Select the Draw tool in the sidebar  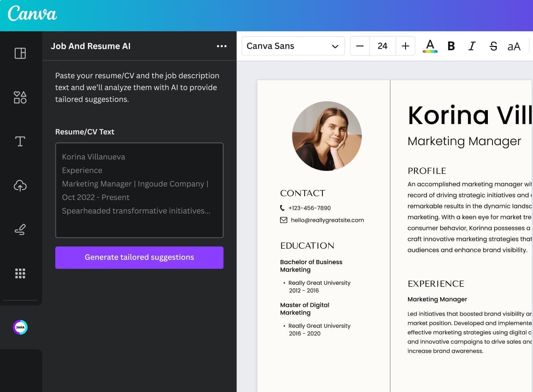[20, 229]
